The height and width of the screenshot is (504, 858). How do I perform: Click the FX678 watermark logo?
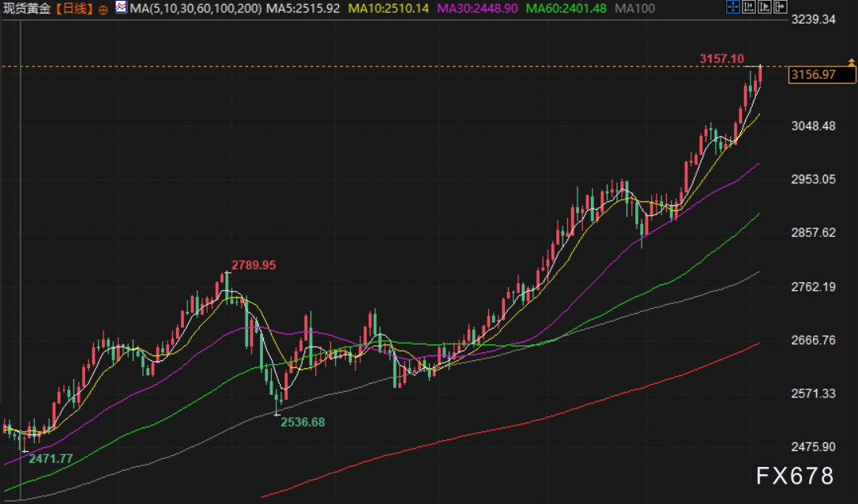click(x=795, y=476)
